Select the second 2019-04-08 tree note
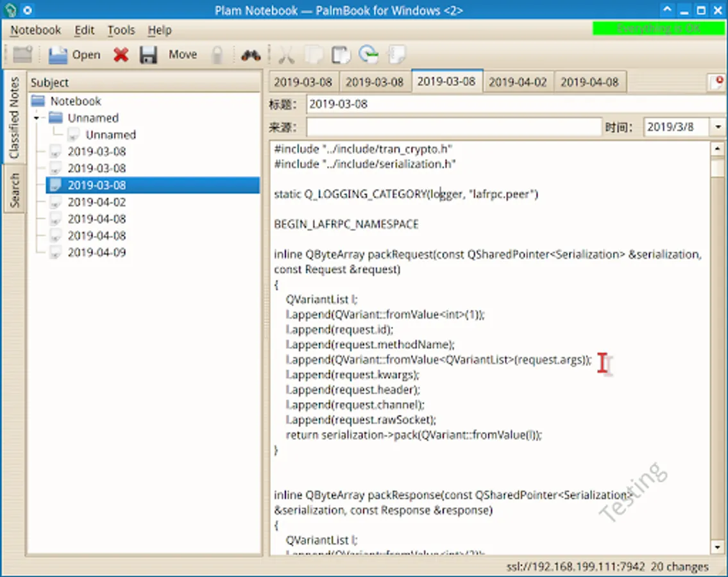Image resolution: width=728 pixels, height=577 pixels. [x=97, y=235]
